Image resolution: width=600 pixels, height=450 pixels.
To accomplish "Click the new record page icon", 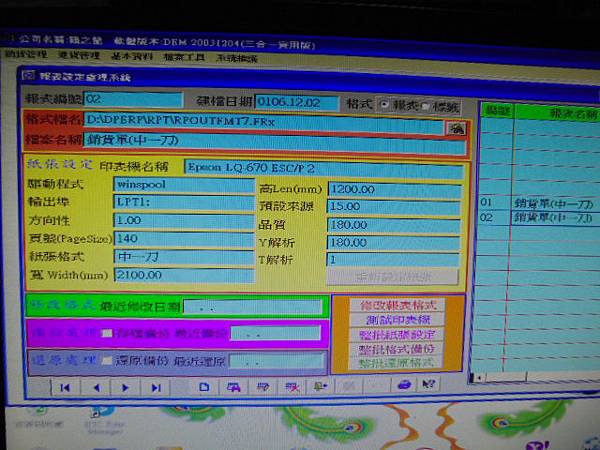I will point(204,387).
